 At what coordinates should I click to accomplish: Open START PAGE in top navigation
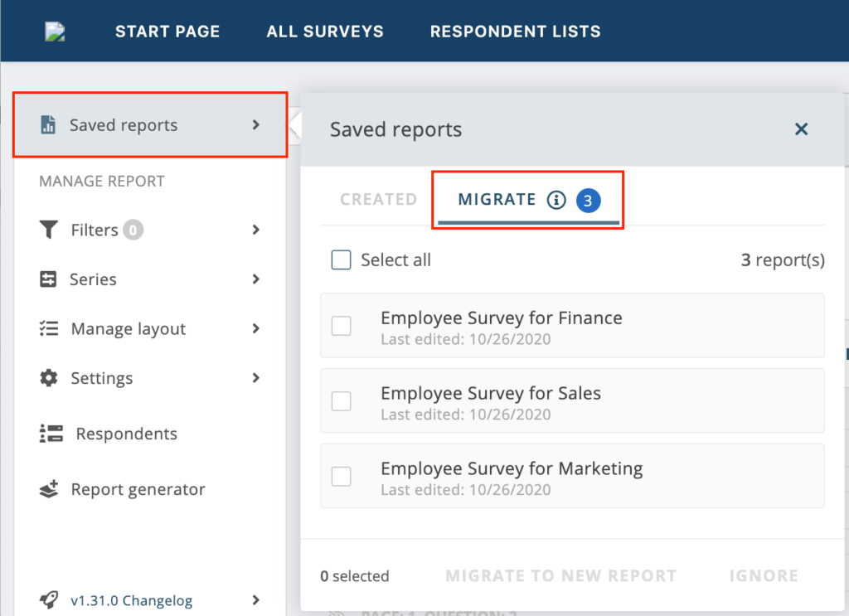pos(167,32)
